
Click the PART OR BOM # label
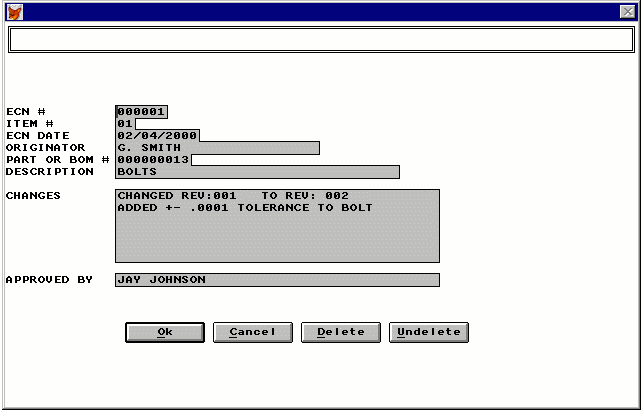click(x=58, y=159)
